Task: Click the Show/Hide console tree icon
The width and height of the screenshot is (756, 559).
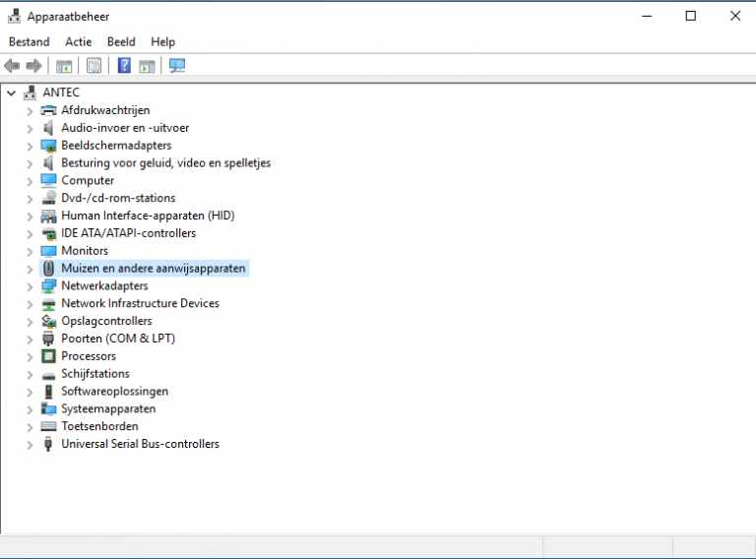Action: click(x=64, y=66)
